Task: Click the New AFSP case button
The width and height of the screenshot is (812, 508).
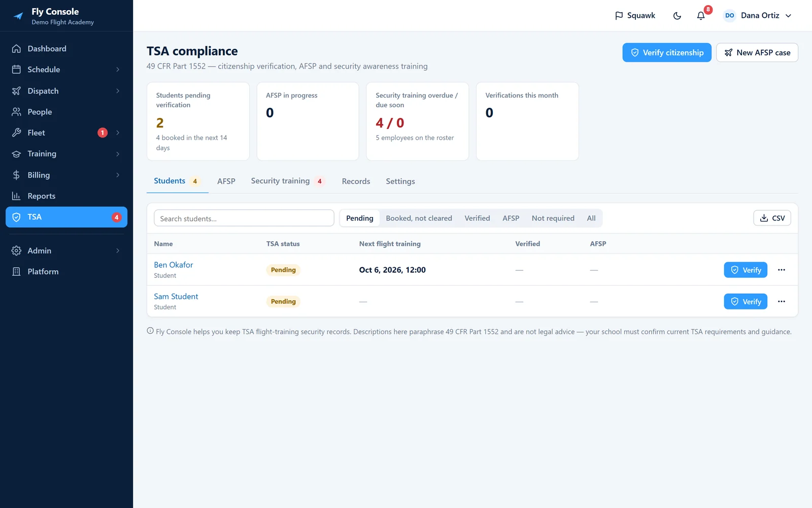Action: click(757, 53)
